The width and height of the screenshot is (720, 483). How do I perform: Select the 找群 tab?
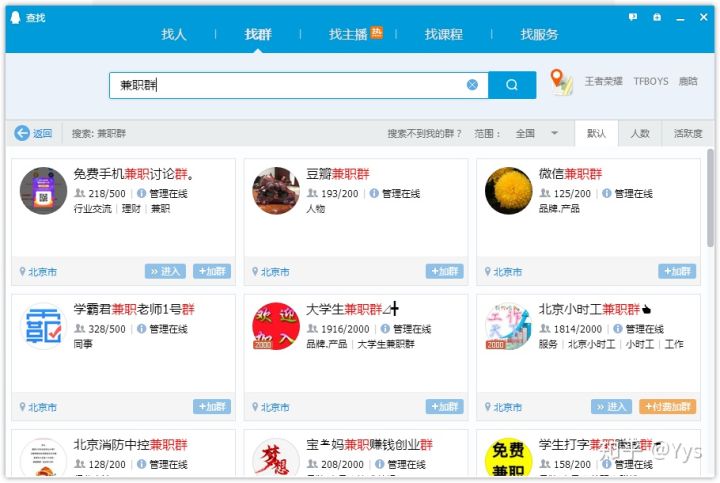258,34
